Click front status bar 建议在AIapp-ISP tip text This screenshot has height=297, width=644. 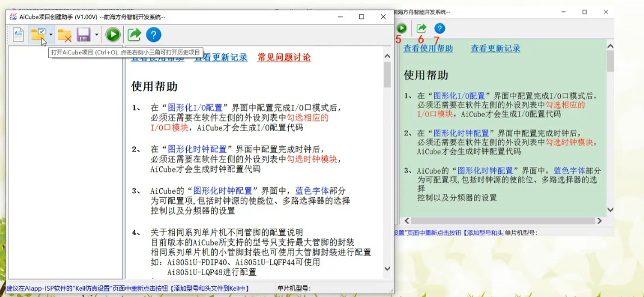coord(128,289)
